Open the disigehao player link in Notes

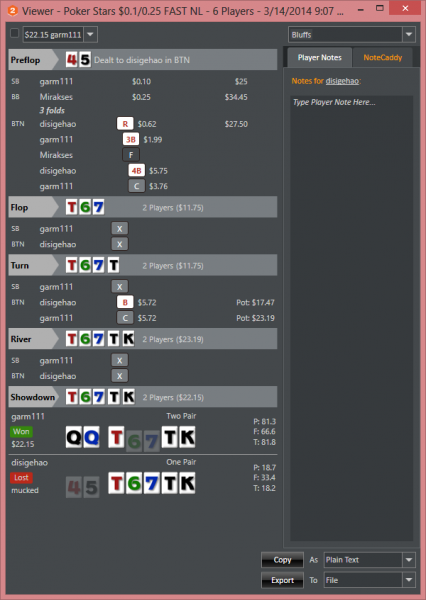[x=342, y=81]
